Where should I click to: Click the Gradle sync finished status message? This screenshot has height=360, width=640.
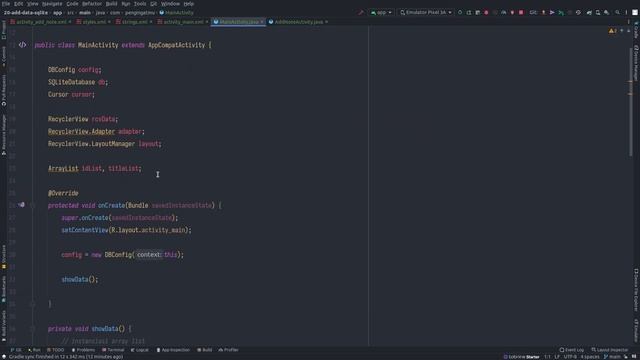coord(66,357)
